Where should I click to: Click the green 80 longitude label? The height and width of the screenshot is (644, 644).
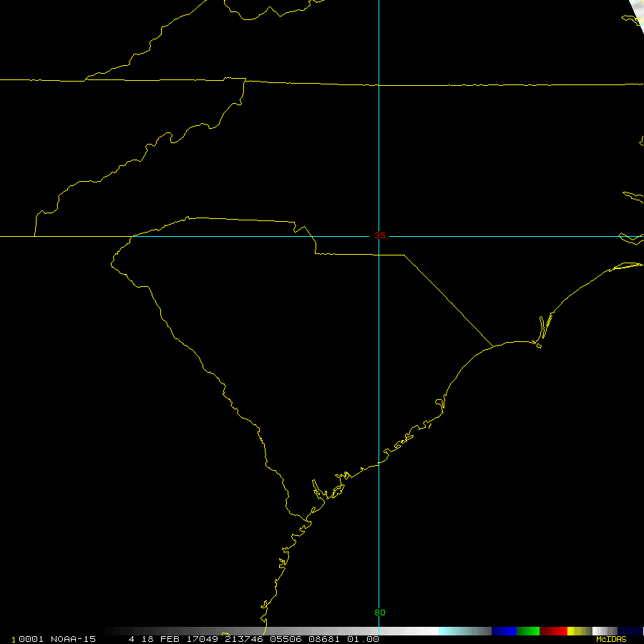tap(379, 613)
